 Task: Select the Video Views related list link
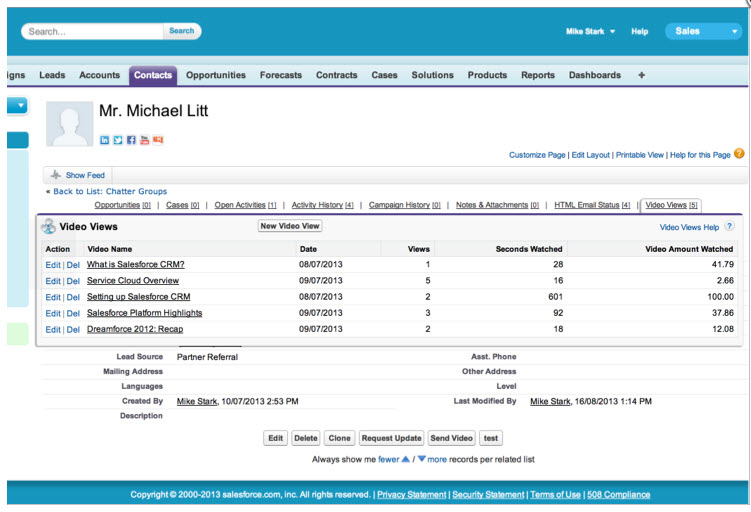click(x=671, y=205)
